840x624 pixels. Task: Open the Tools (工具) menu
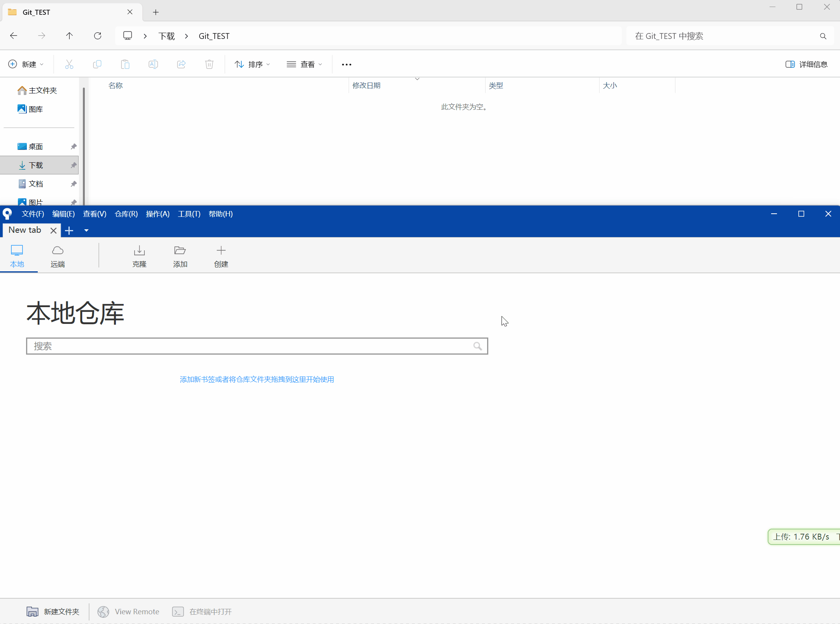[x=189, y=214]
